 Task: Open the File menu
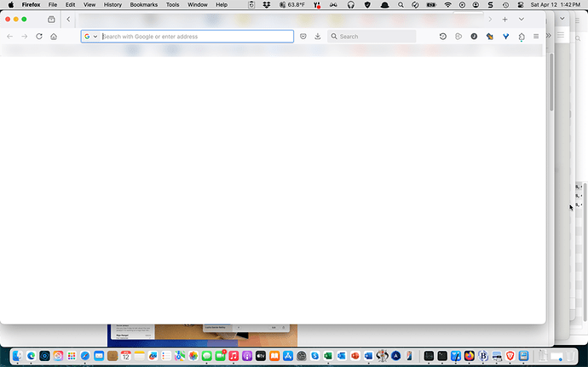point(53,5)
